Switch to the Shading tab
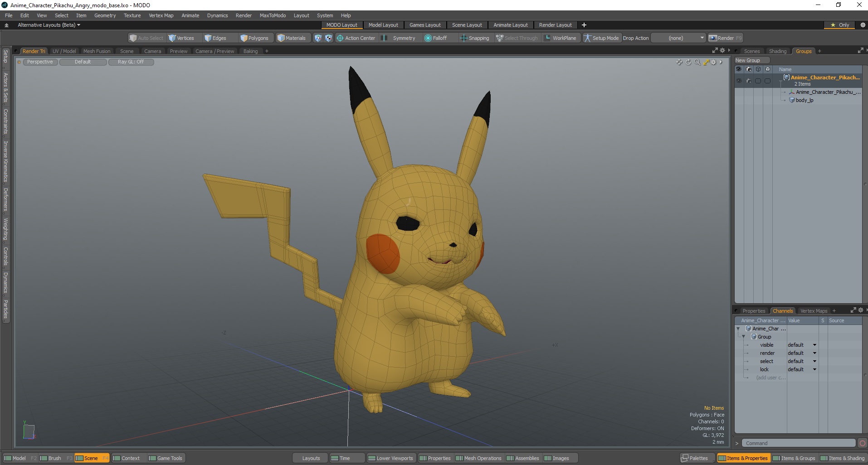This screenshot has width=868, height=465. [778, 51]
